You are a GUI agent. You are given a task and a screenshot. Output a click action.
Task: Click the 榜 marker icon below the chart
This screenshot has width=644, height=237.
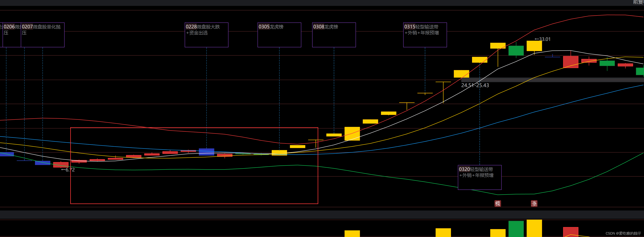pos(498,203)
